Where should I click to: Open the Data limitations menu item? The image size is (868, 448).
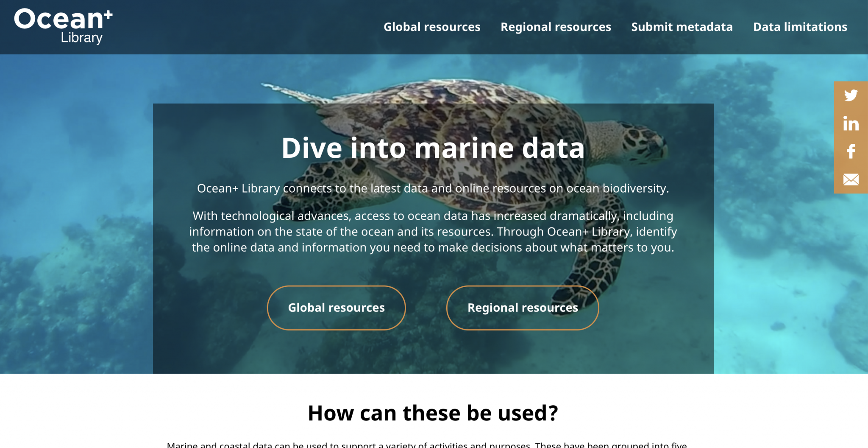tap(800, 27)
